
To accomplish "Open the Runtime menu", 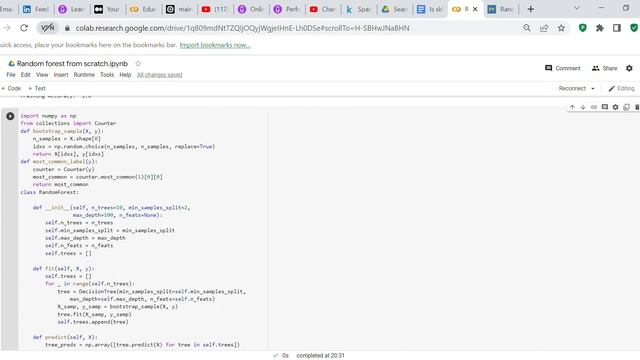I will click(84, 75).
